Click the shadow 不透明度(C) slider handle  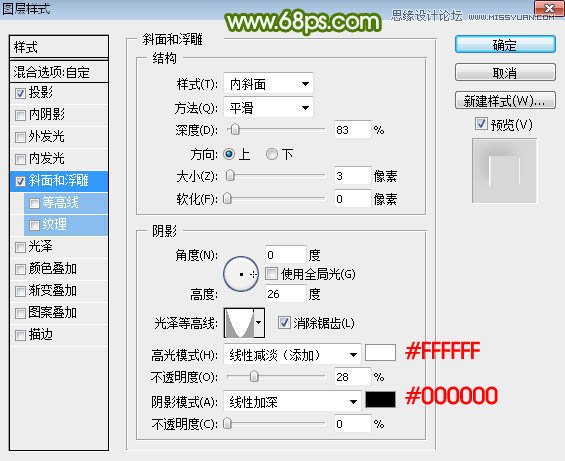coord(227,423)
